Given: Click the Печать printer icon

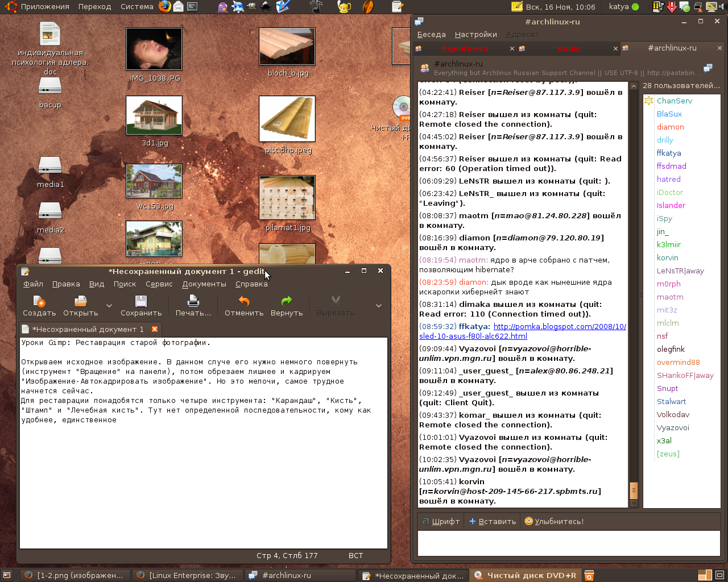Looking at the screenshot, I should [x=193, y=301].
